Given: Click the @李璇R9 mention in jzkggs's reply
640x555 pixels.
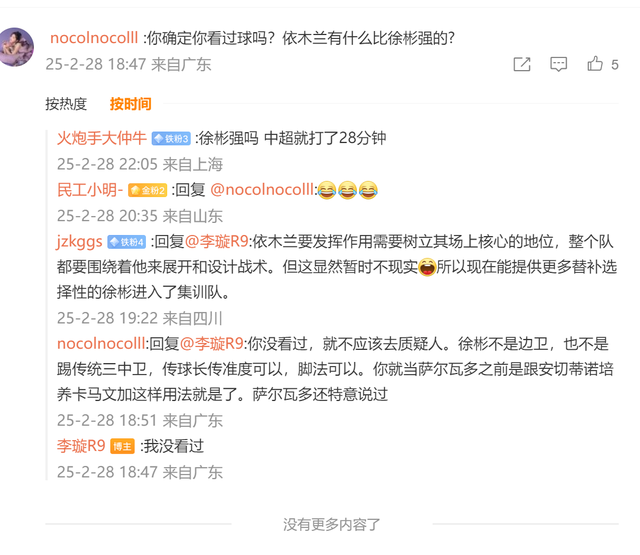Looking at the screenshot, I should (x=216, y=242).
